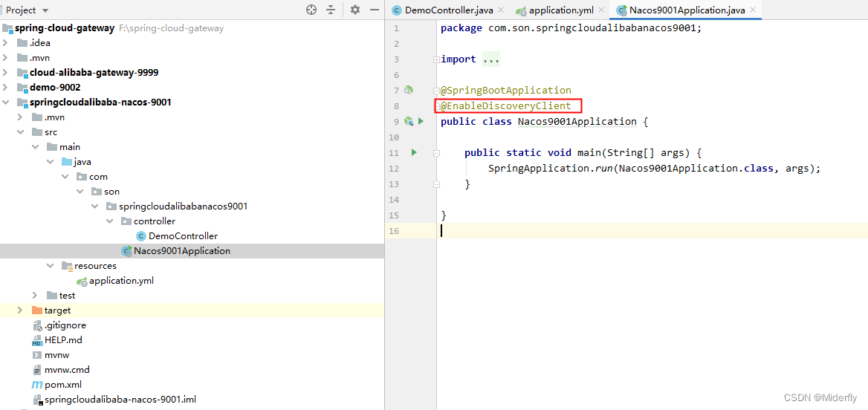Collapse the son package
The width and height of the screenshot is (868, 410).
click(x=80, y=192)
